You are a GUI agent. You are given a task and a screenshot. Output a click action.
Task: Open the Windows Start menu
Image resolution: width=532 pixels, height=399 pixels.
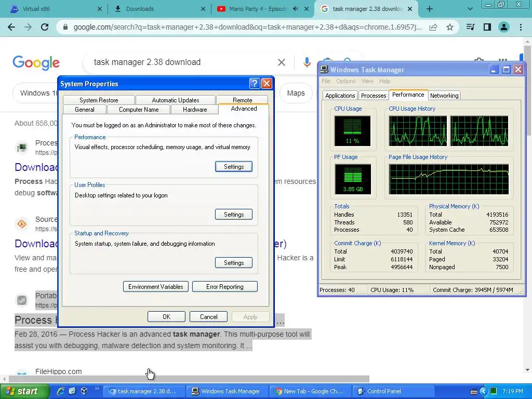[x=25, y=391]
